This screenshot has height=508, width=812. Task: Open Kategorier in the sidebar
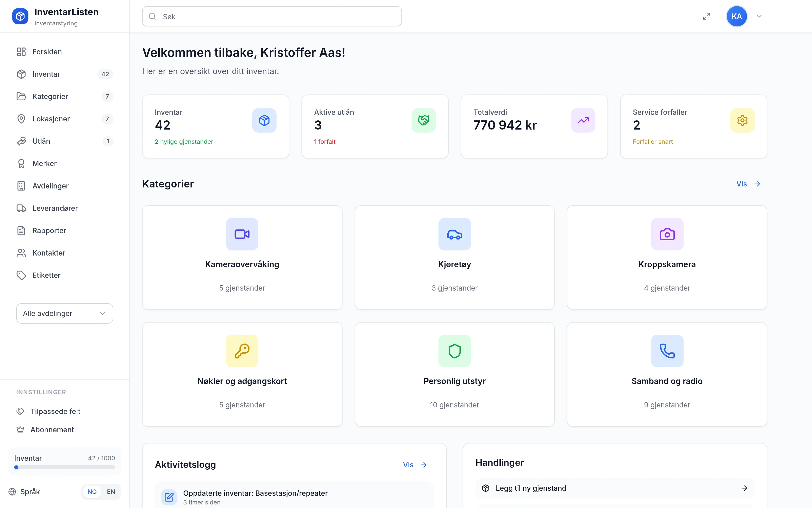point(65,97)
